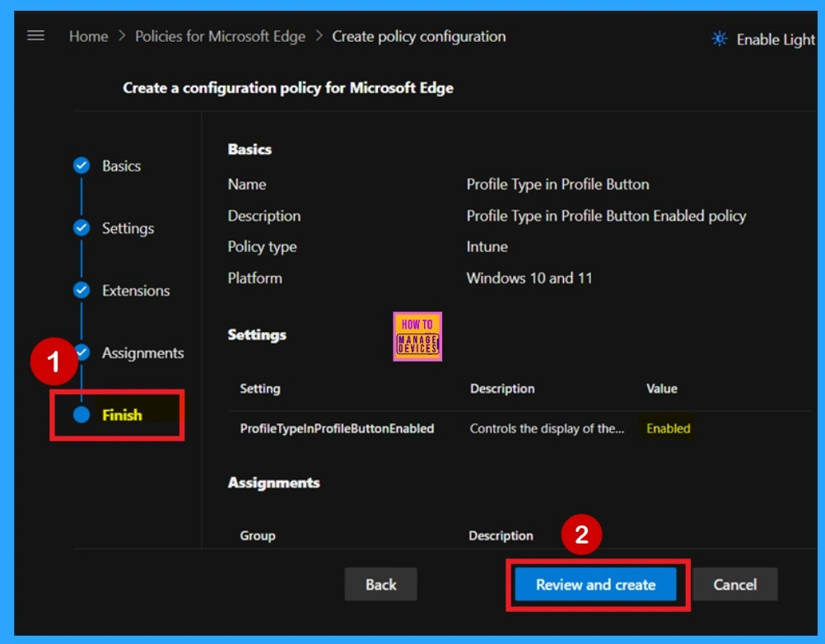Click the Setting column header
This screenshot has height=644, width=825.
click(x=260, y=389)
